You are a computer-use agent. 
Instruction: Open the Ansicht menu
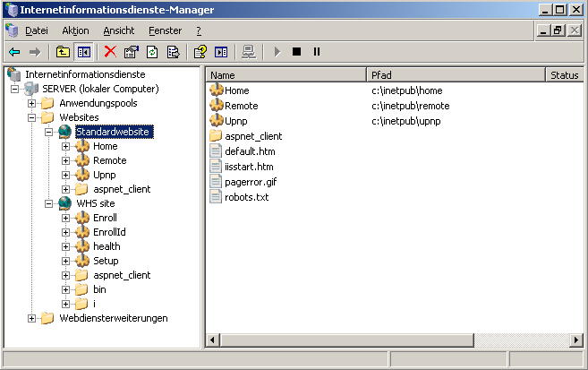click(119, 30)
